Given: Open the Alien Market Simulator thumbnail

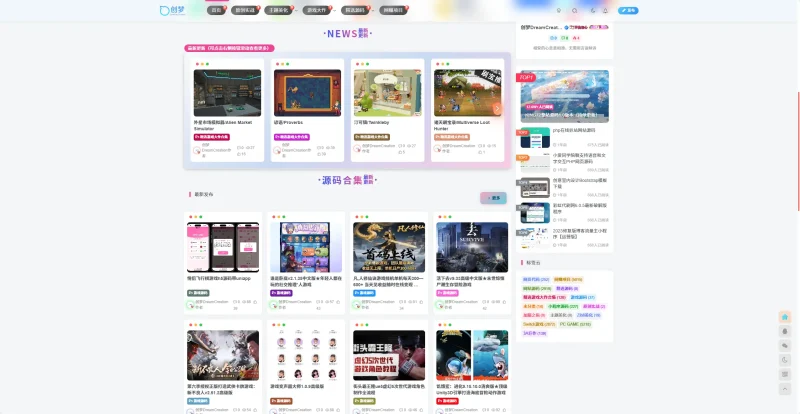Looking at the screenshot, I should pos(227,93).
